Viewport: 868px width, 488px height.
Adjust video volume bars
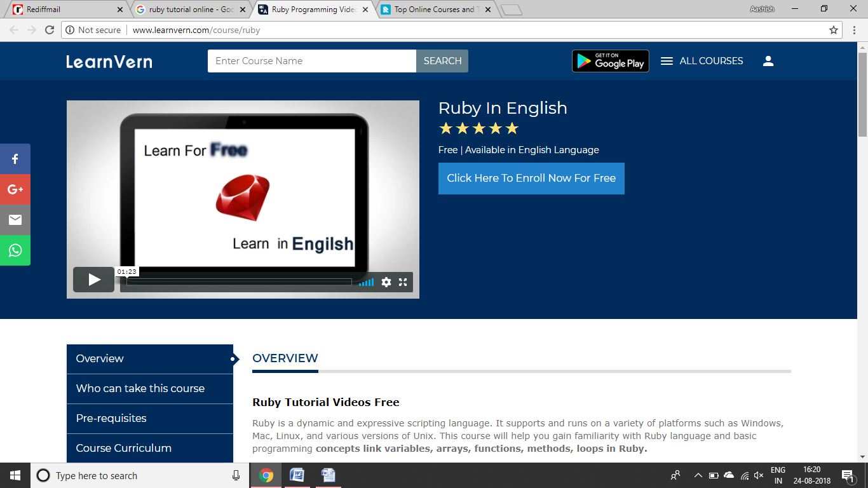[366, 282]
